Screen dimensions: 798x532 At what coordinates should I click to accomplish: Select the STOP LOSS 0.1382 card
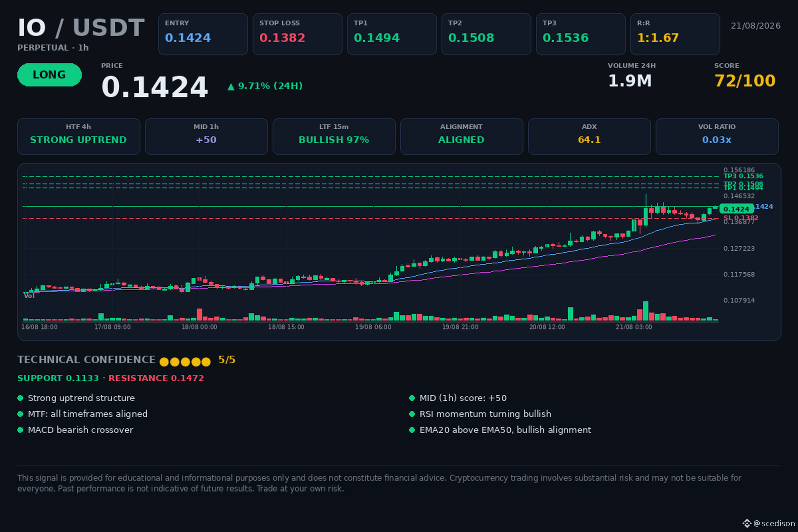pos(297,34)
